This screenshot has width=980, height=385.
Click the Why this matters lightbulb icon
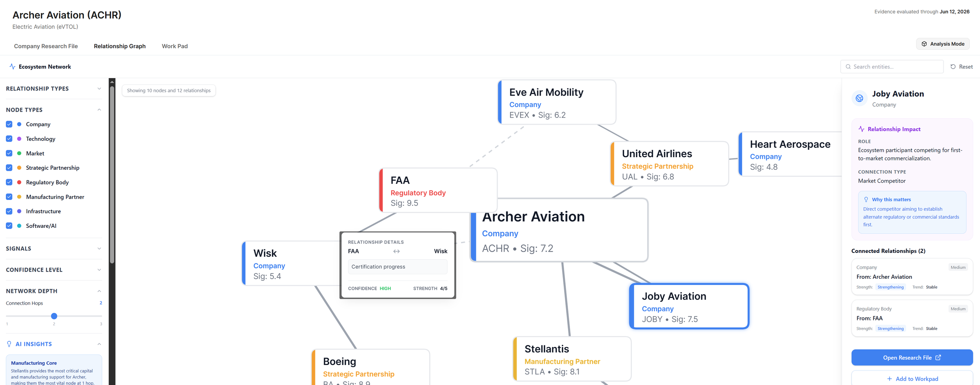[x=866, y=200]
